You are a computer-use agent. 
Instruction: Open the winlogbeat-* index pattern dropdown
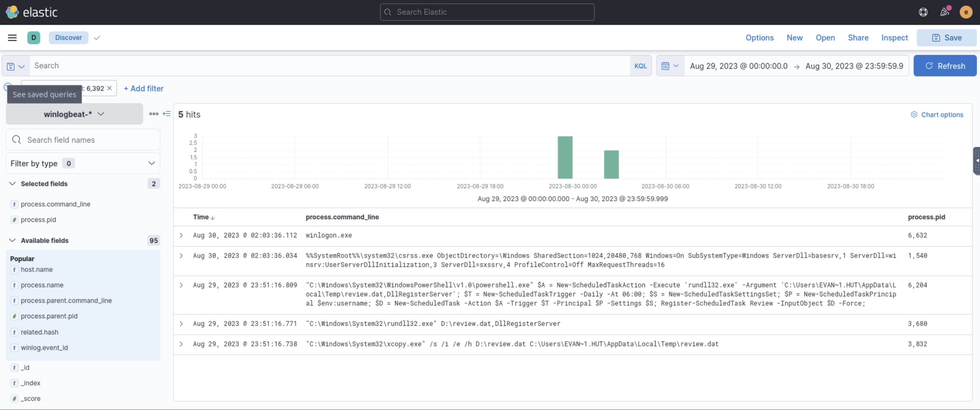tap(74, 114)
